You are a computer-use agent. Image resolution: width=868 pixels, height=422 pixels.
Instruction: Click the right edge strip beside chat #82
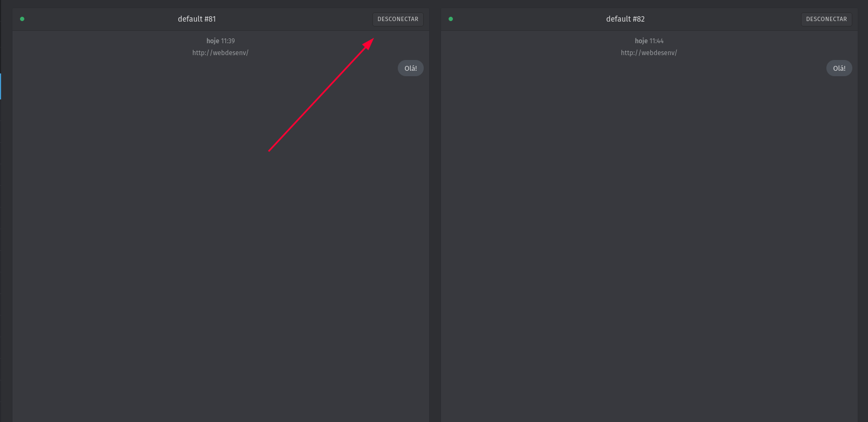863,216
